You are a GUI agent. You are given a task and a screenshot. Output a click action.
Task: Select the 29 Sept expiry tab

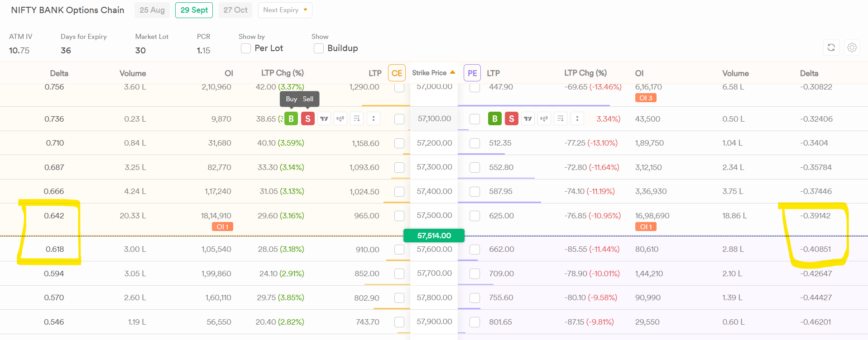pyautogui.click(x=194, y=10)
